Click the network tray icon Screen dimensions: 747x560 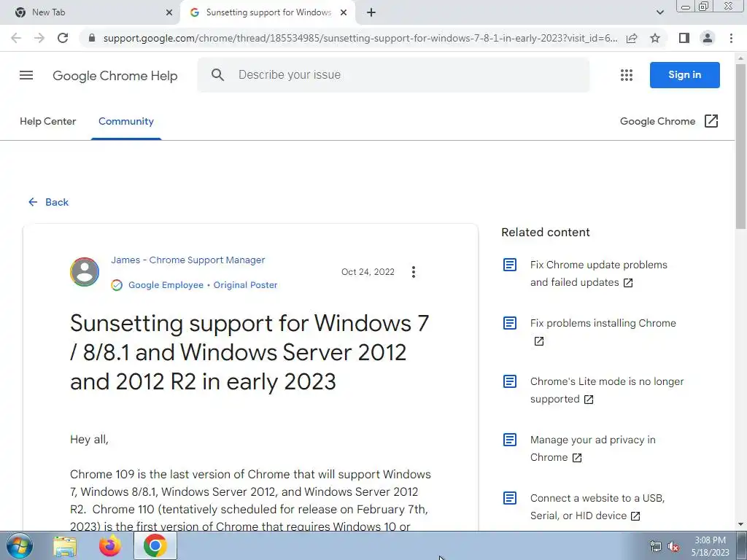coord(656,547)
